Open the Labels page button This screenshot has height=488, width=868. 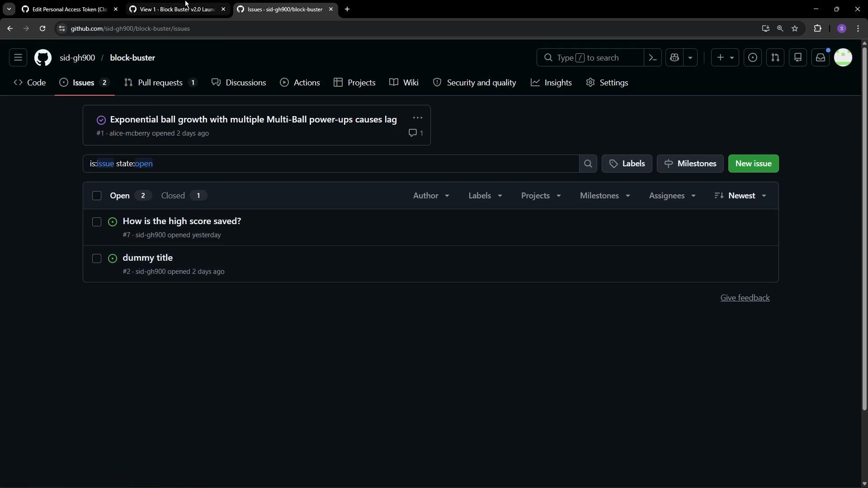tap(627, 164)
